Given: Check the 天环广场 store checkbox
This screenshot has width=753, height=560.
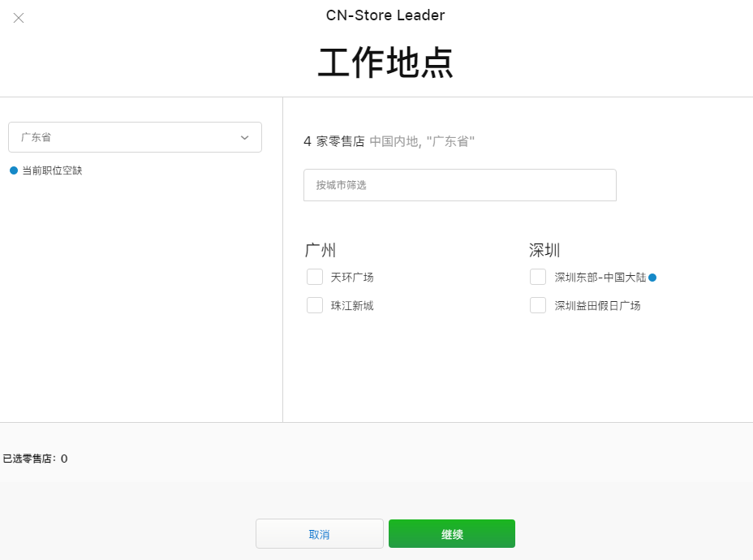Looking at the screenshot, I should [315, 277].
